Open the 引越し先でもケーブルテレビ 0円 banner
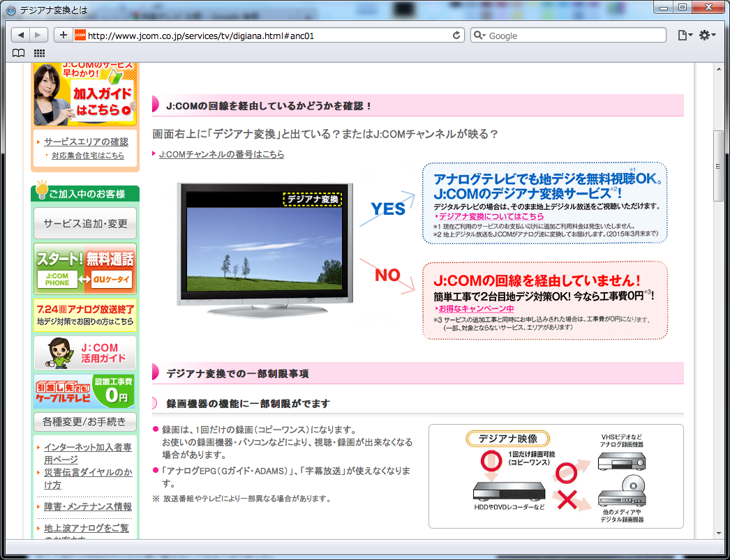 pos(84,391)
